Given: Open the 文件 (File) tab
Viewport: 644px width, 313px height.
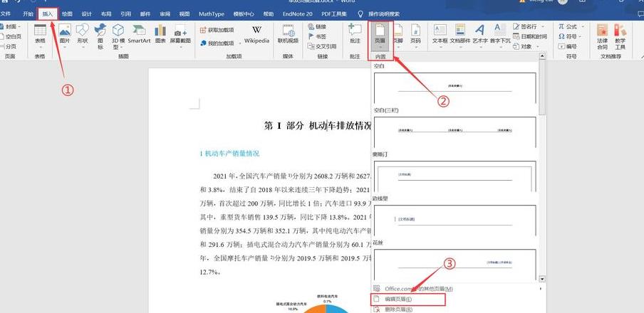Looking at the screenshot, I should [x=6, y=14].
